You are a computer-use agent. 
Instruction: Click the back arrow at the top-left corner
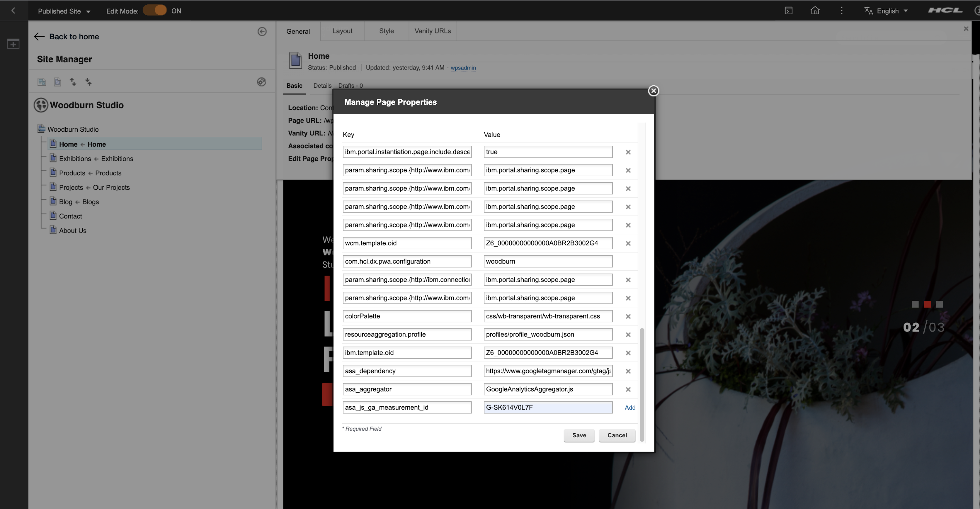coord(13,10)
